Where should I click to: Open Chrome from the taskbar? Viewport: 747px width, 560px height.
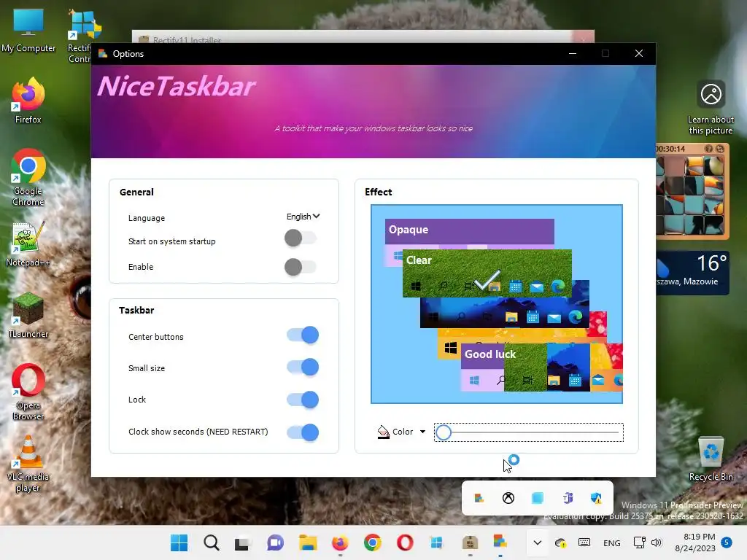(373, 542)
